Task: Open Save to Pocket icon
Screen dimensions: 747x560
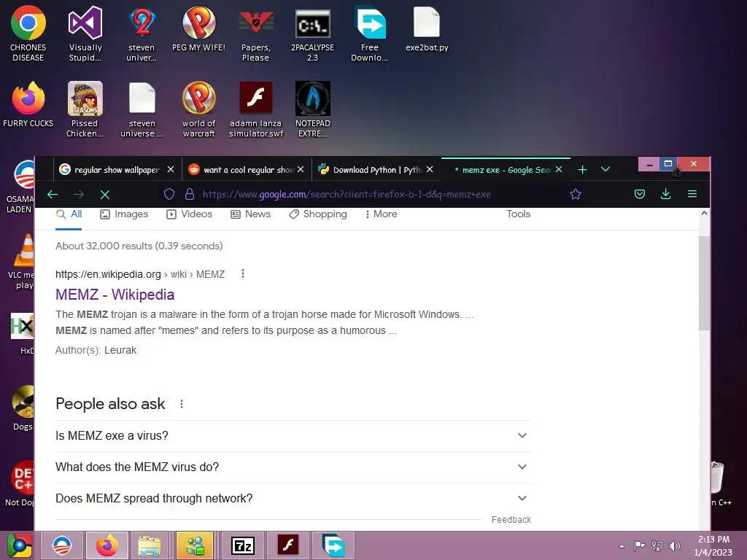Action: pos(640,194)
